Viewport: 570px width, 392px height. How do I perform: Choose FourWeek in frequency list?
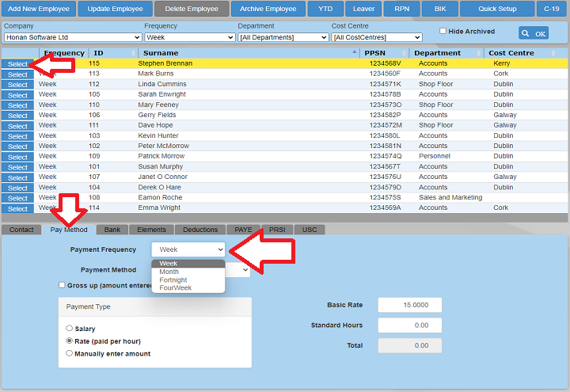pyautogui.click(x=175, y=288)
